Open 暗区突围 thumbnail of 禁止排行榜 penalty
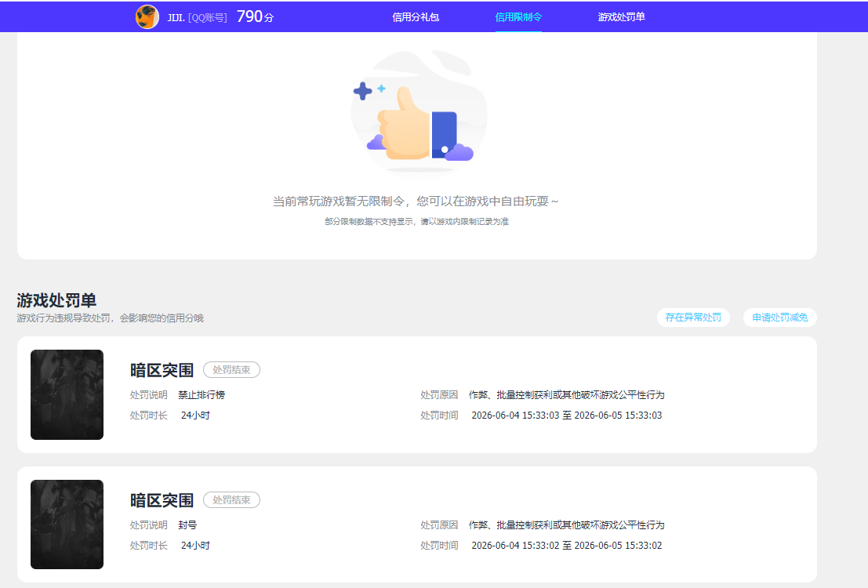 click(x=67, y=395)
